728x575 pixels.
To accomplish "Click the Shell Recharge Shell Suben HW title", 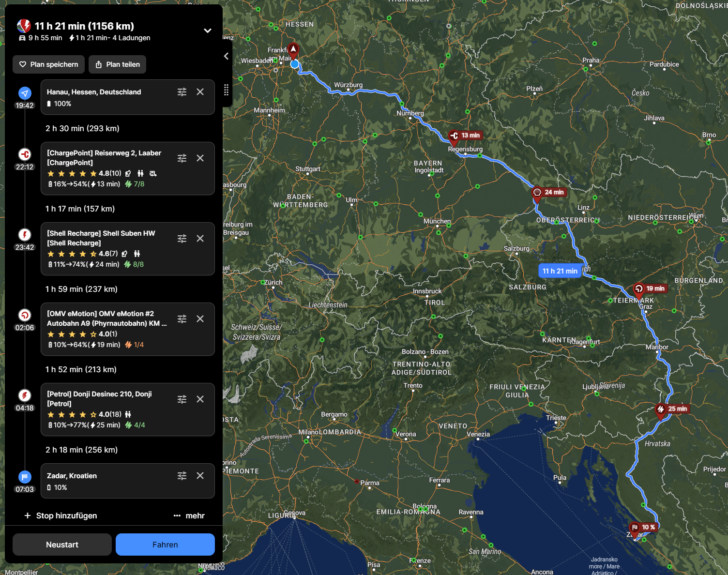I will pyautogui.click(x=101, y=238).
